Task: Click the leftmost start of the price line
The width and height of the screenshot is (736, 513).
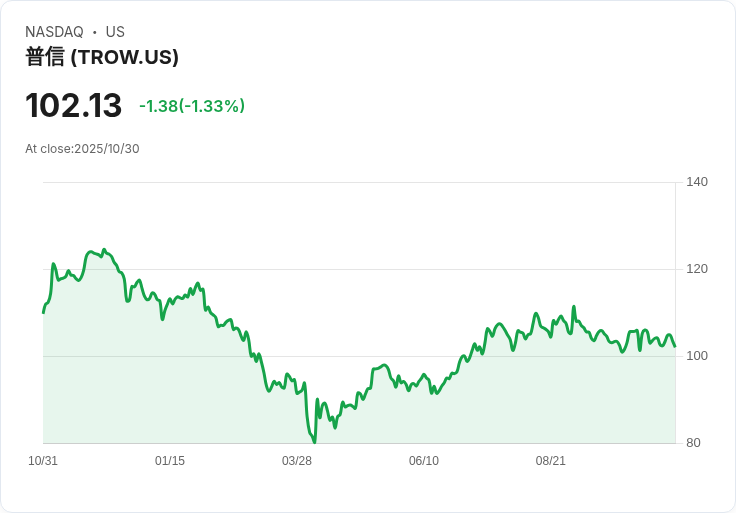Action: click(x=43, y=313)
